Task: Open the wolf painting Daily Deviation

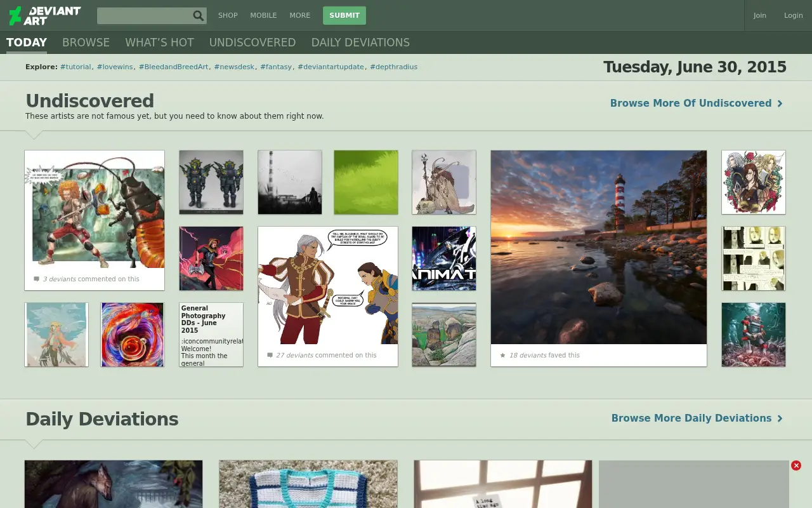Action: point(114,484)
